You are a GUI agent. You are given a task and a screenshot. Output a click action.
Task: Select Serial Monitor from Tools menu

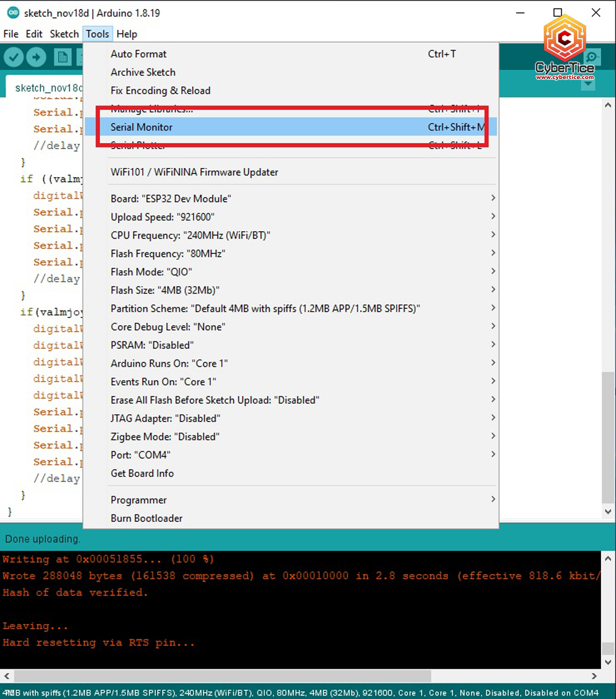click(x=142, y=127)
